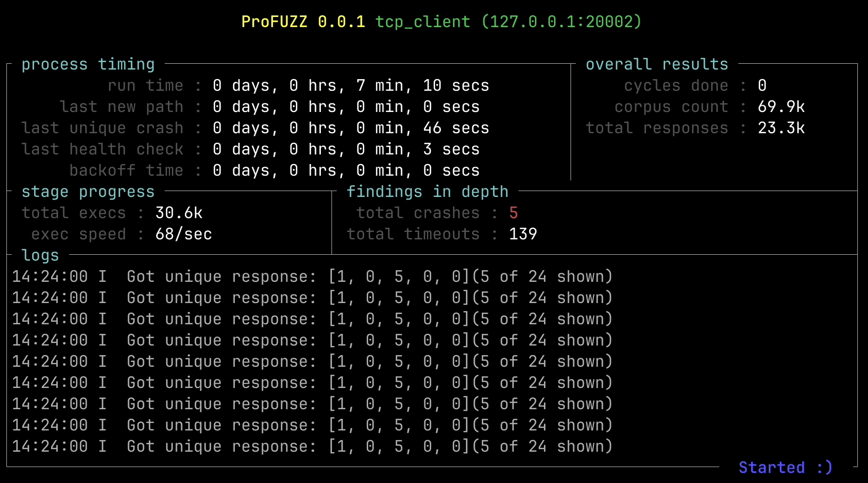Screen dimensions: 868x483
Task: Click the health check value with 3 secs
Action: (346, 149)
